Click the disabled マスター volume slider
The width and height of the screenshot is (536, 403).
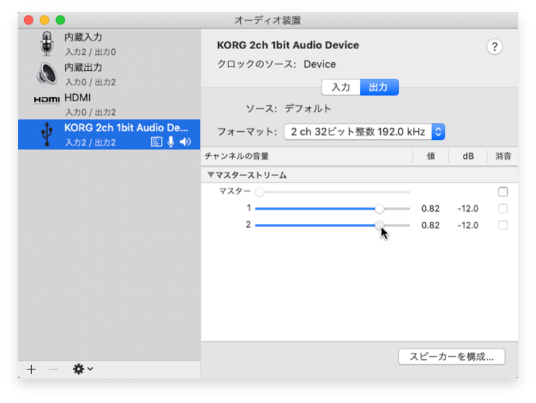point(332,192)
